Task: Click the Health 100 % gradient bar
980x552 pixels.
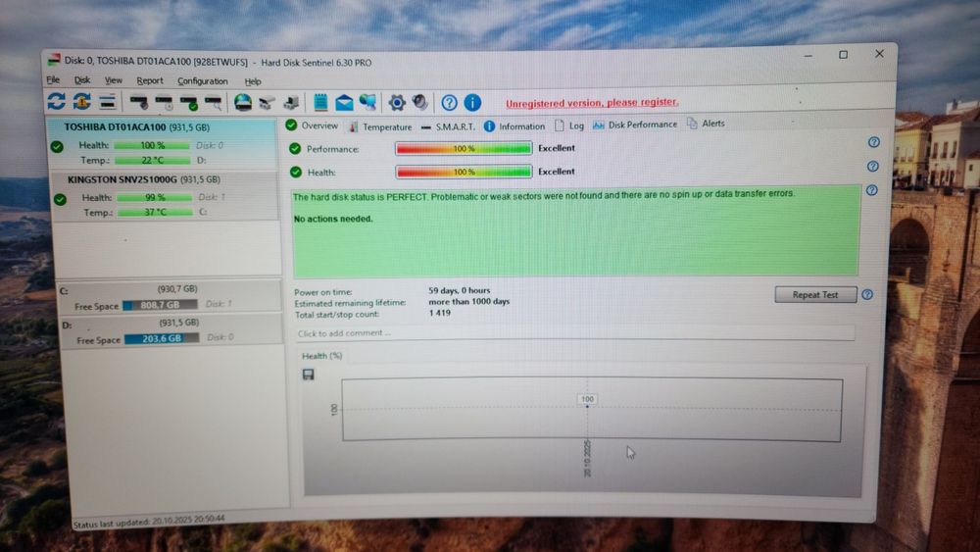Action: 464,172
